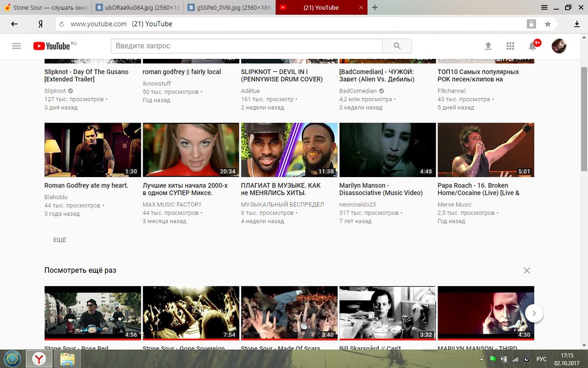Visit the Slipknot channel link
The width and height of the screenshot is (588, 368).
(x=55, y=91)
